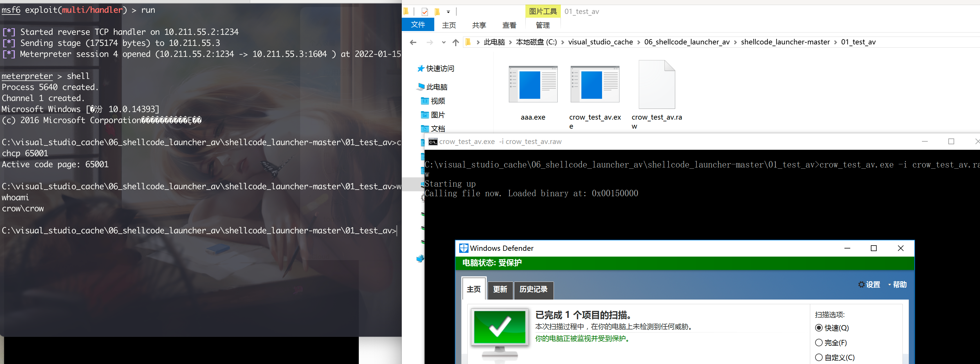Click 'meterpreter' prompt in the msf terminal
Screen dimensions: 980x364
27,76
